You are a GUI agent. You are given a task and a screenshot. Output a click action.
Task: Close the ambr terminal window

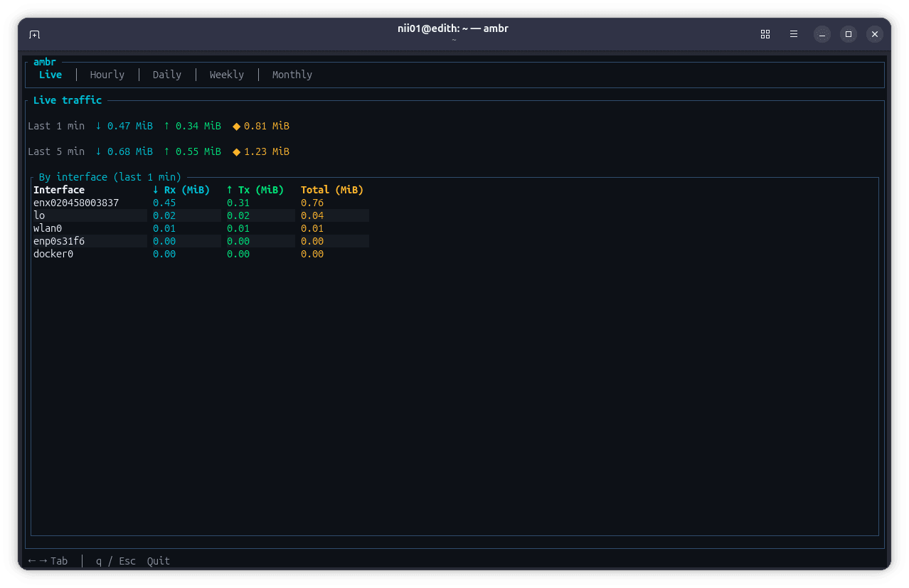[x=876, y=34]
